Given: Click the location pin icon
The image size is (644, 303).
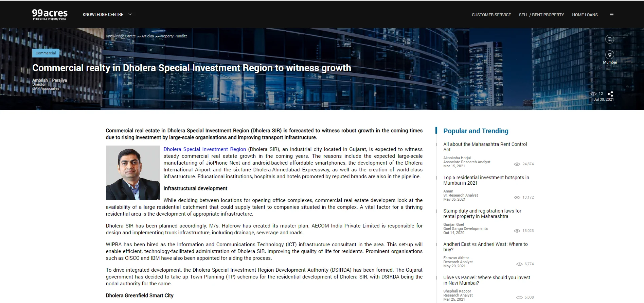Looking at the screenshot, I should tap(610, 55).
